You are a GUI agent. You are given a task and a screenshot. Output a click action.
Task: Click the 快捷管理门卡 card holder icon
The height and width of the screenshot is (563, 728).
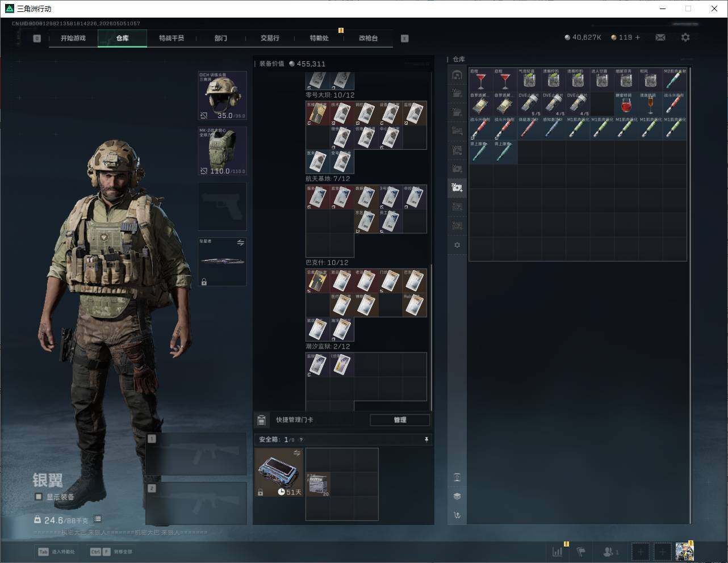coord(261,420)
